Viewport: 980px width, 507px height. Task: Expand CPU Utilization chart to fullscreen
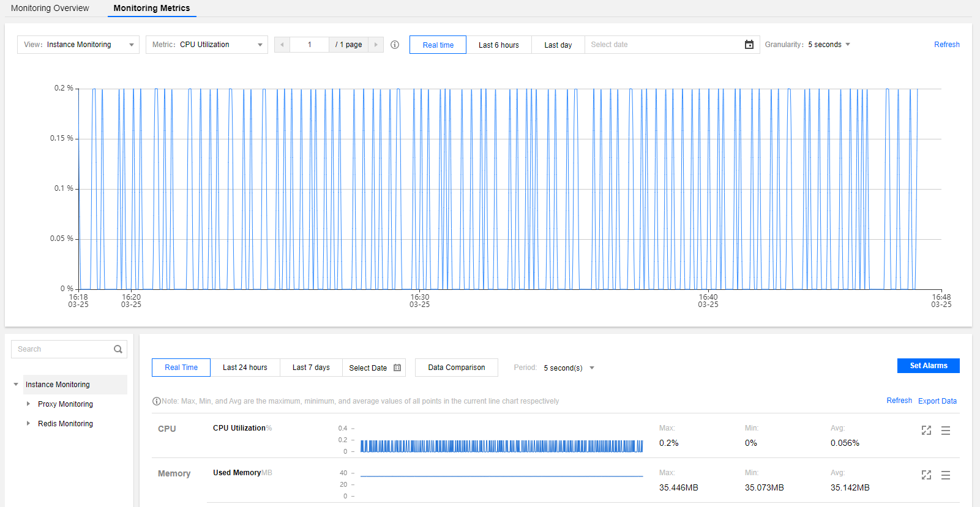coord(926,431)
